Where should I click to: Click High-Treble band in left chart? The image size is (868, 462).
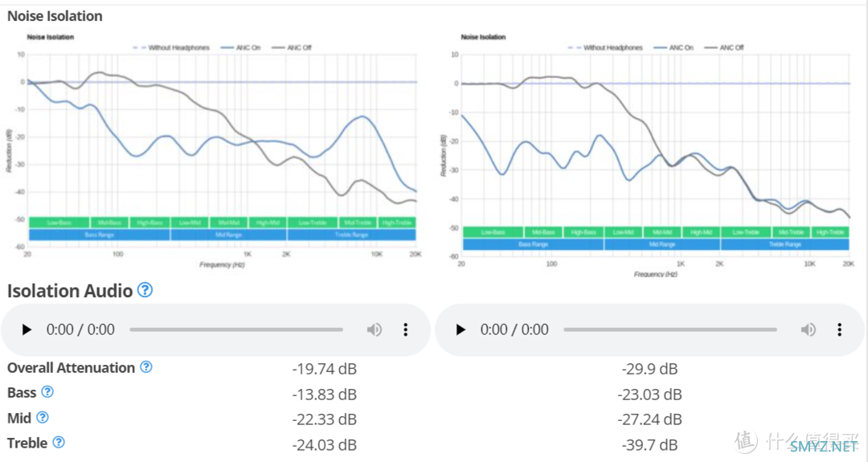tap(397, 223)
